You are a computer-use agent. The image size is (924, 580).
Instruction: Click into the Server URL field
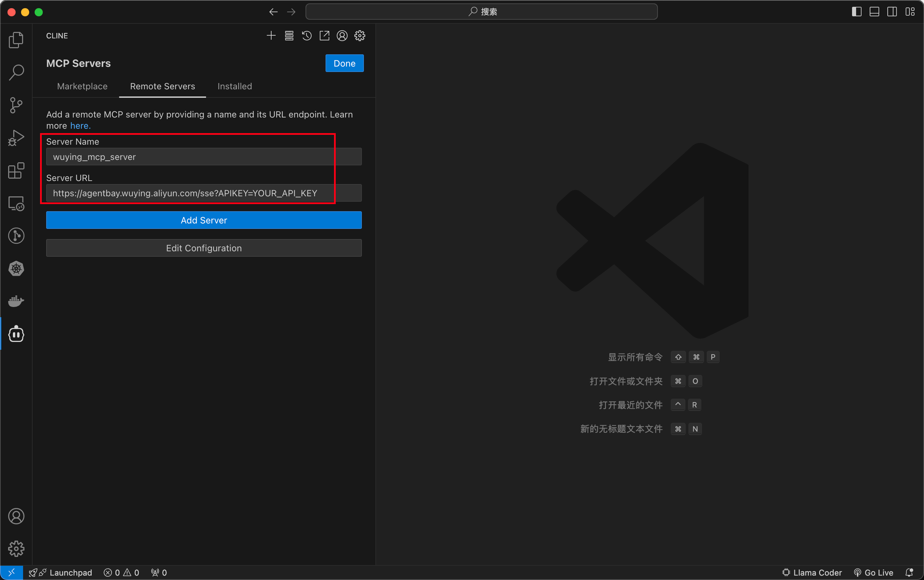pyautogui.click(x=204, y=193)
